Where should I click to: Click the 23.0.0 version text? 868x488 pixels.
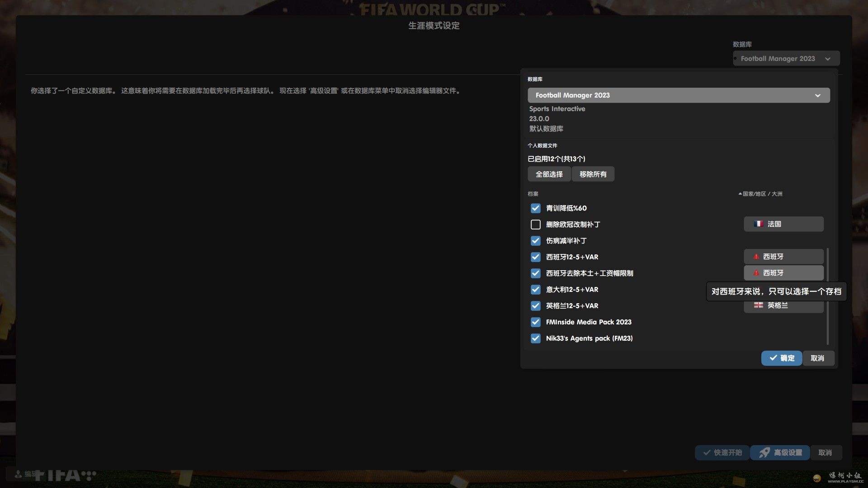coord(539,119)
